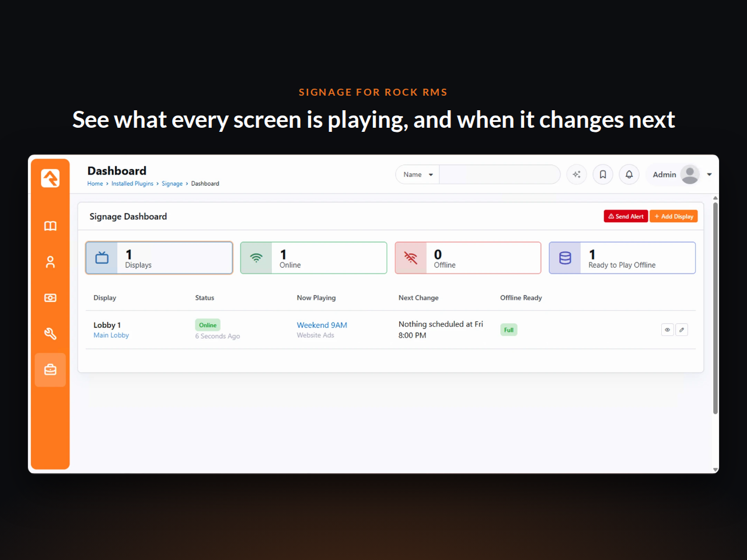Open the Name search filter dropdown

[418, 174]
